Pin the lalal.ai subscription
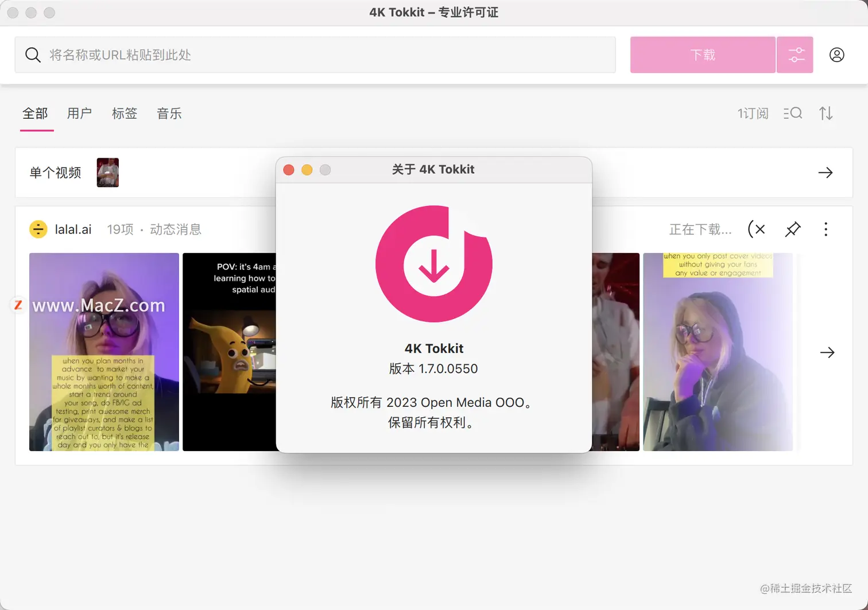The image size is (868, 610). (x=793, y=230)
